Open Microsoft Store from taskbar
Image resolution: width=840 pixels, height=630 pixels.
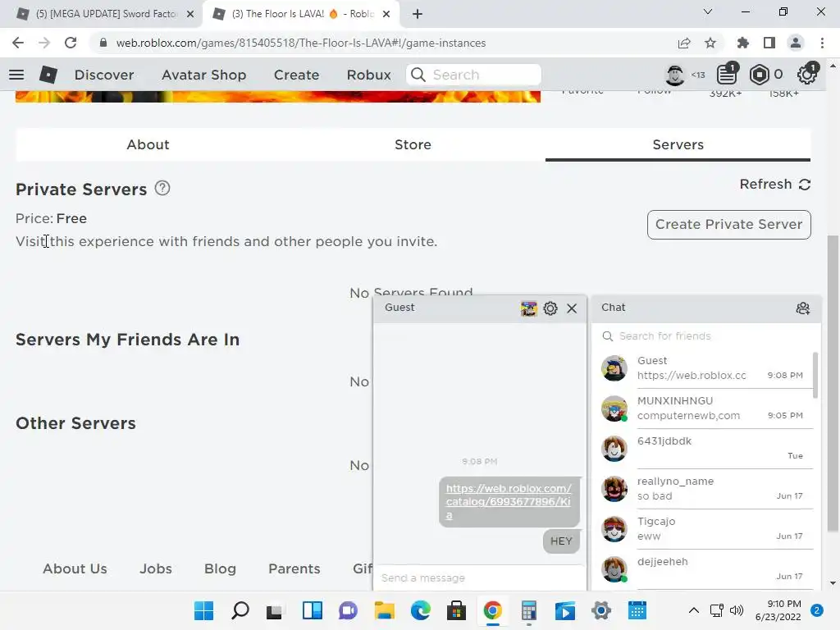[456, 610]
